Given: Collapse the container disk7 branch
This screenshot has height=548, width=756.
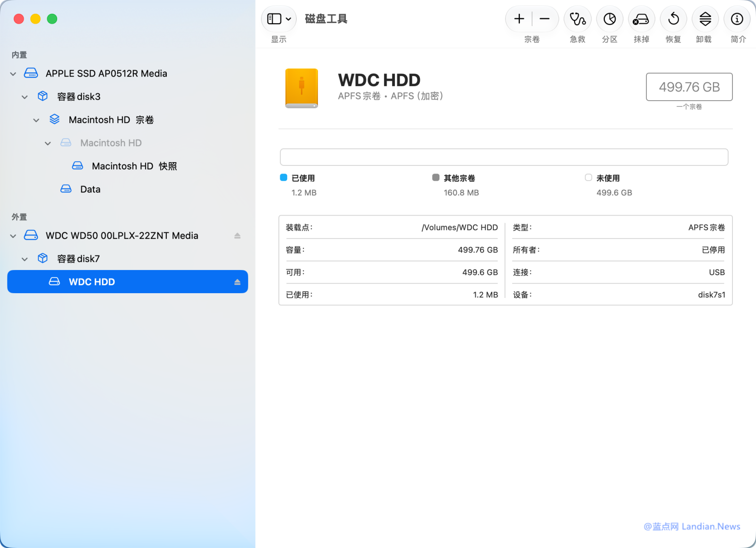Looking at the screenshot, I should 25,259.
